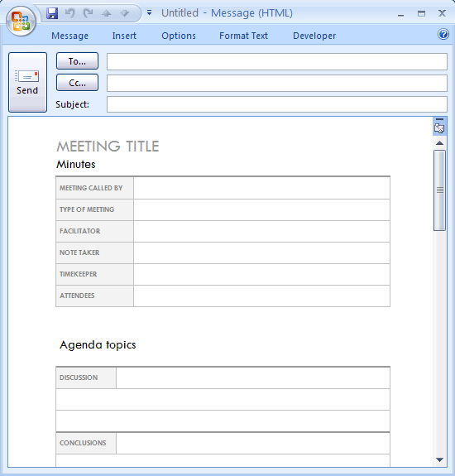Click the vertical scrollbar thumb

439,190
